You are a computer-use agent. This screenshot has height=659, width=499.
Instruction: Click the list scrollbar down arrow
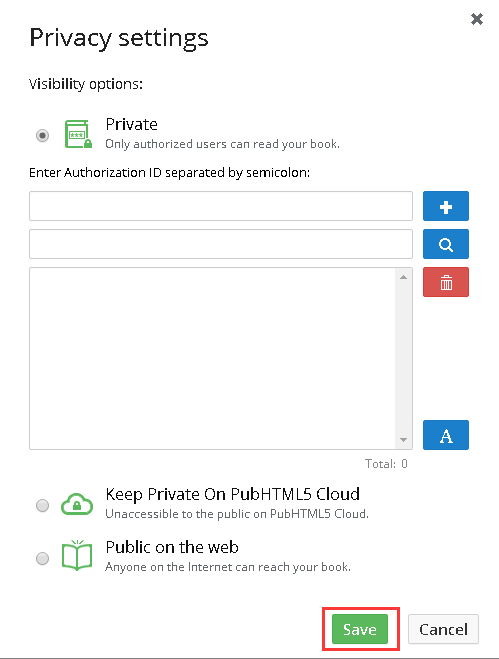pyautogui.click(x=404, y=440)
